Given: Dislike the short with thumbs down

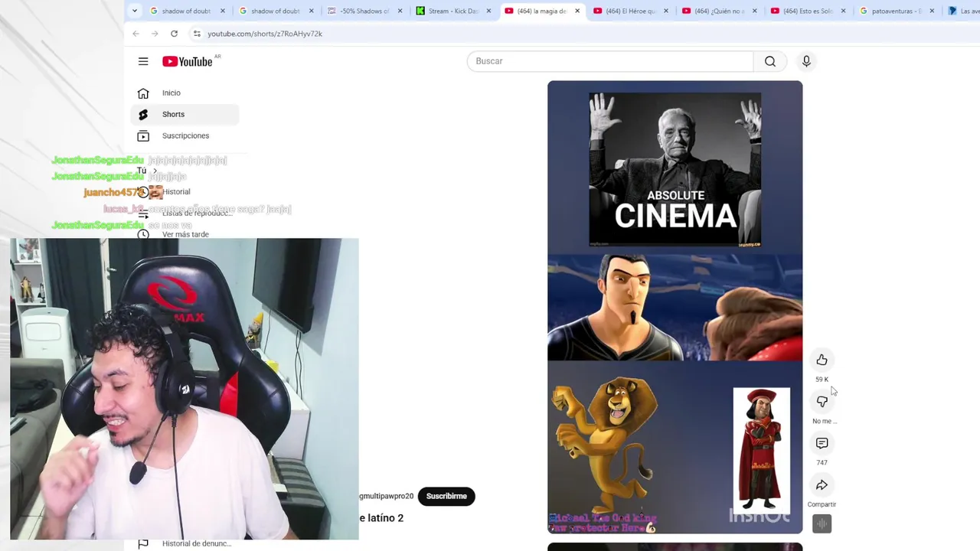Looking at the screenshot, I should point(822,402).
